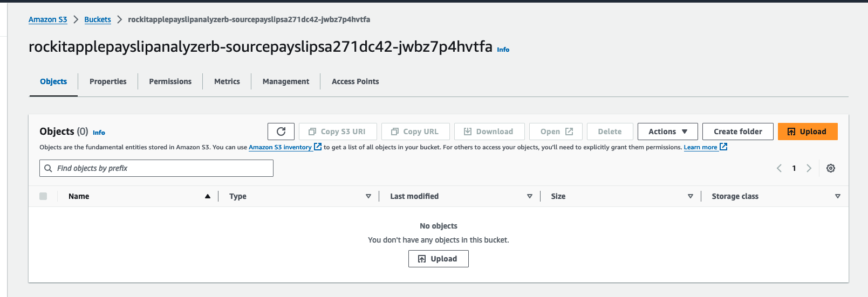Click the 'You don't have any objects' text
Viewport: 868px width, 297px height.
pyautogui.click(x=439, y=240)
